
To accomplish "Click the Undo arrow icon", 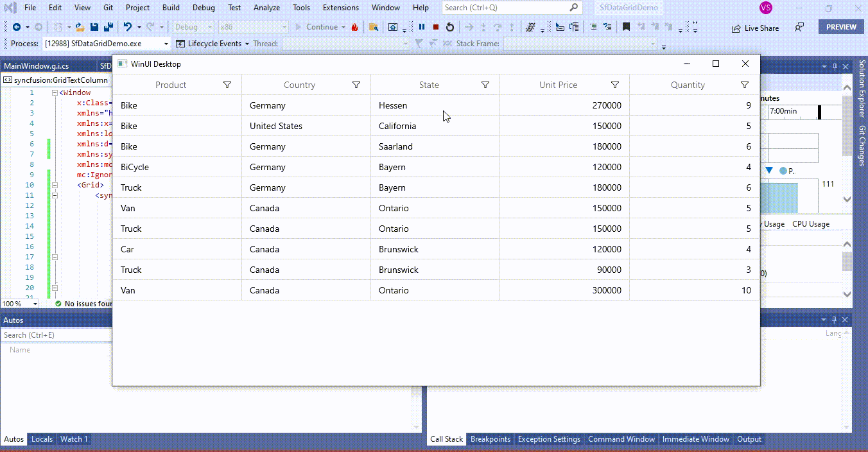I will coord(127,27).
